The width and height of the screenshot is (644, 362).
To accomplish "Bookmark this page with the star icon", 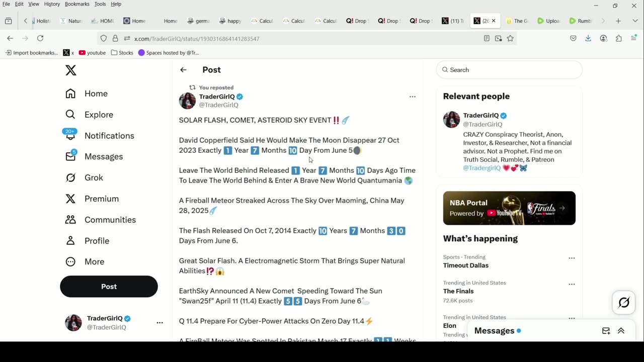I will point(510,38).
